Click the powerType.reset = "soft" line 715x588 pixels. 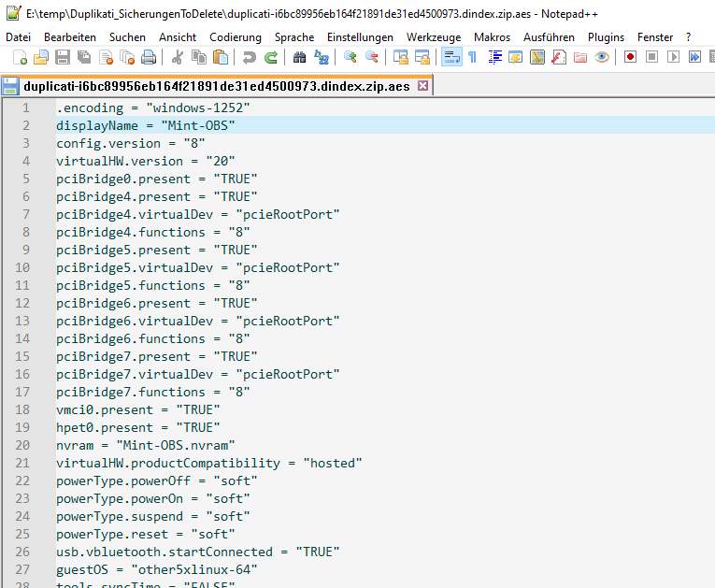[x=145, y=534]
